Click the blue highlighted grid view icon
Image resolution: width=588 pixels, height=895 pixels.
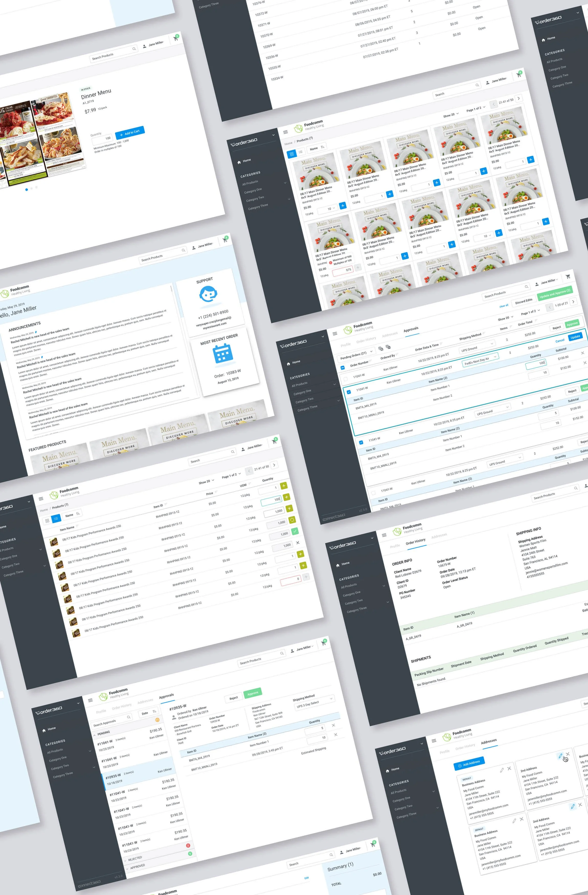[x=291, y=154]
